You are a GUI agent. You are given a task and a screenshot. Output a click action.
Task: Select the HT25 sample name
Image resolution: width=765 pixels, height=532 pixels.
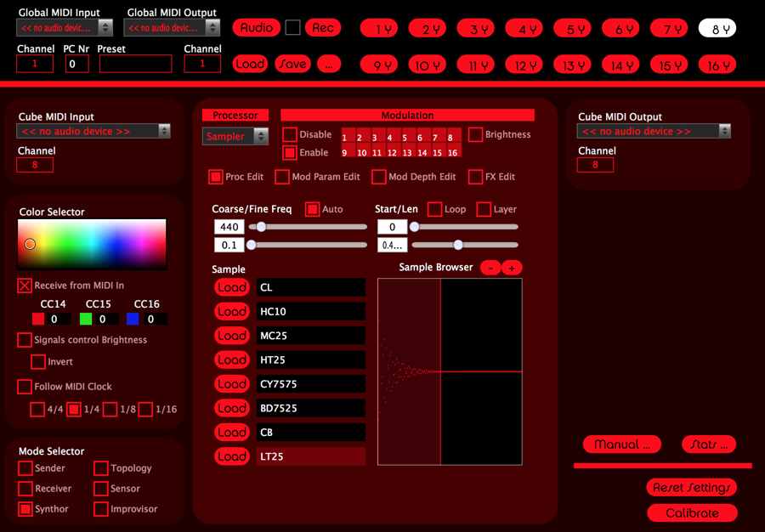click(x=311, y=359)
